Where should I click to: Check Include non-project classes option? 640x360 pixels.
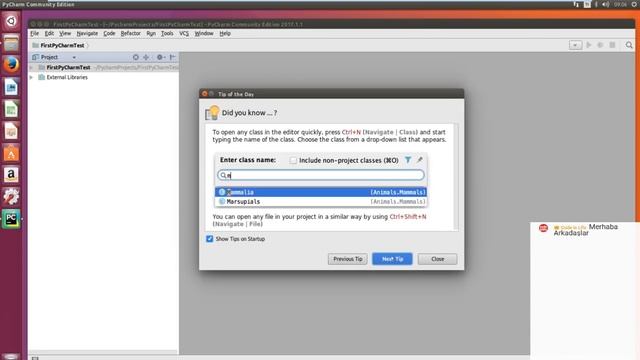[x=293, y=160]
